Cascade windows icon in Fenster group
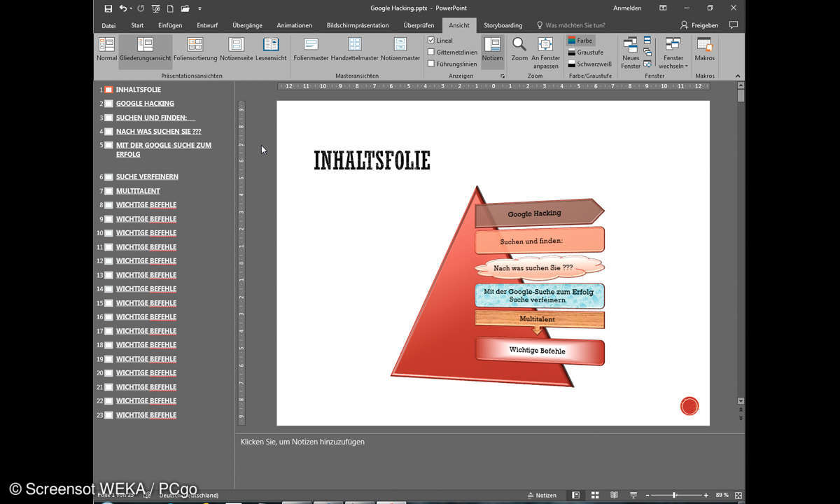The width and height of the screenshot is (840, 504). [647, 52]
